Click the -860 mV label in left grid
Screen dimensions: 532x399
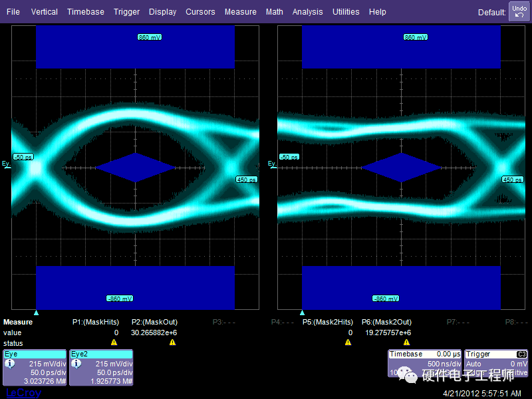(x=120, y=299)
